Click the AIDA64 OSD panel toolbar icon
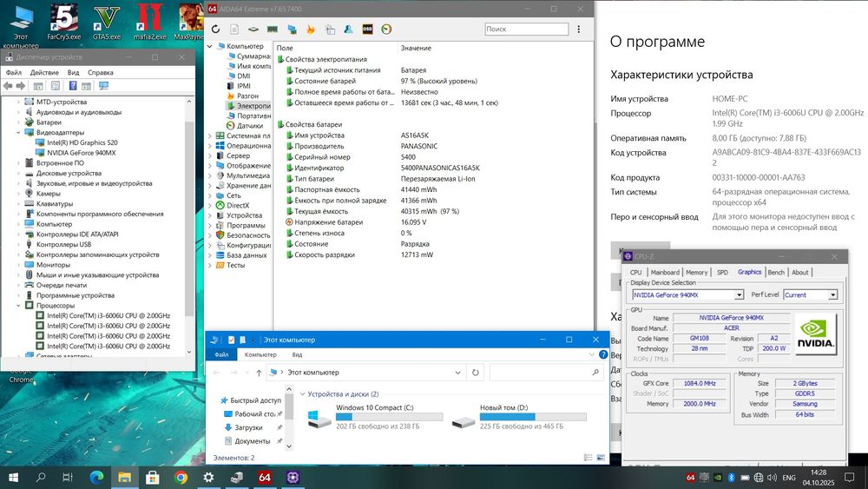 (367, 30)
